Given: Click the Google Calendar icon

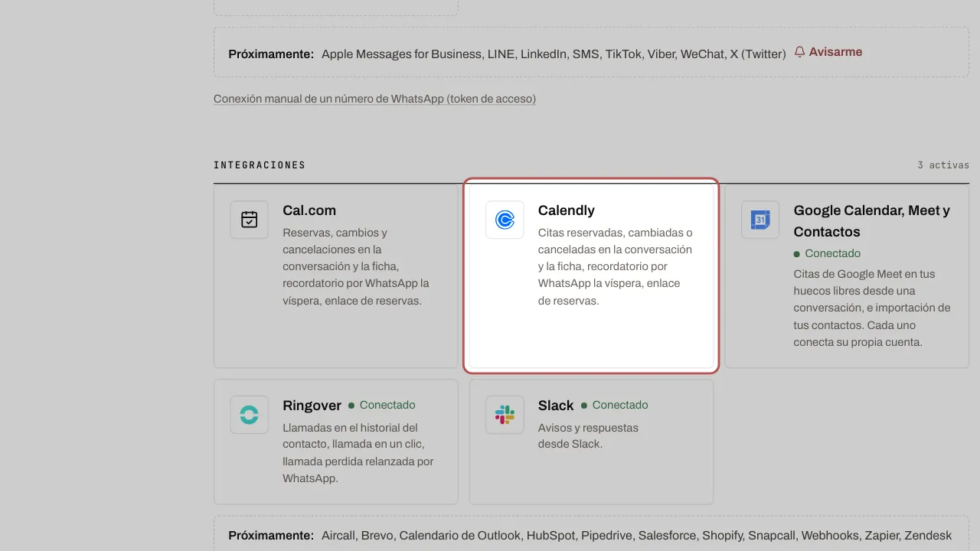Looking at the screenshot, I should point(760,220).
